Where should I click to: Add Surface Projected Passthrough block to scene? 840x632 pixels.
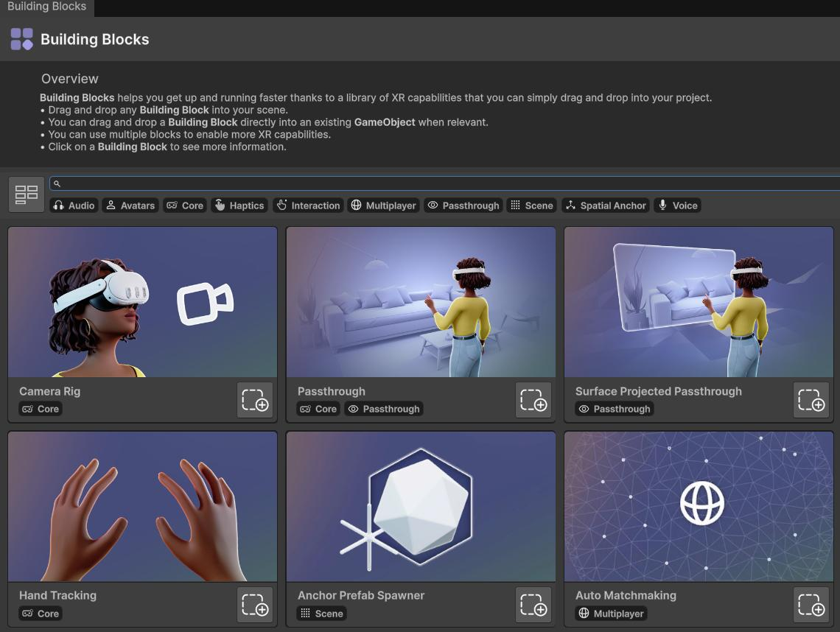pyautogui.click(x=811, y=400)
